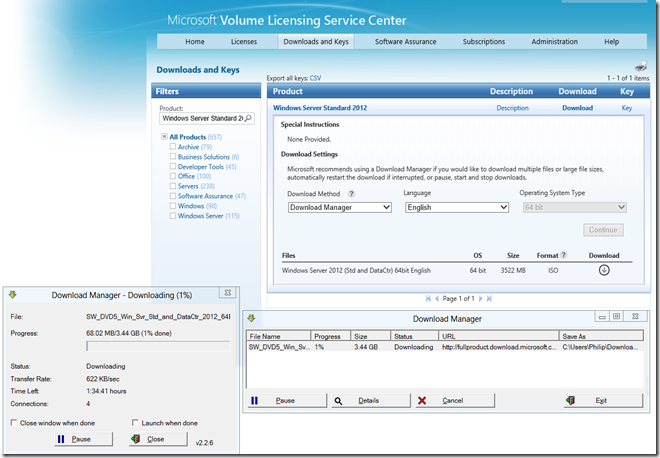The image size is (660, 458).
Task: Check the Office filter checkbox
Action: pos(173,176)
